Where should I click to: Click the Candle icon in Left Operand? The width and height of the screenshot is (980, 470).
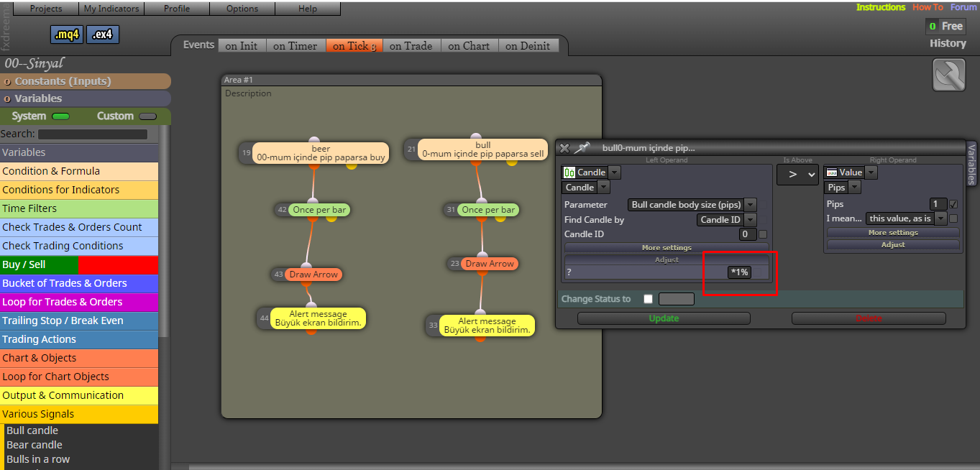(x=569, y=172)
